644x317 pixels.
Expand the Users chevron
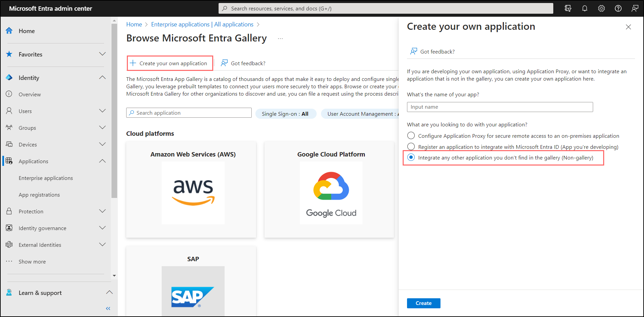click(102, 111)
